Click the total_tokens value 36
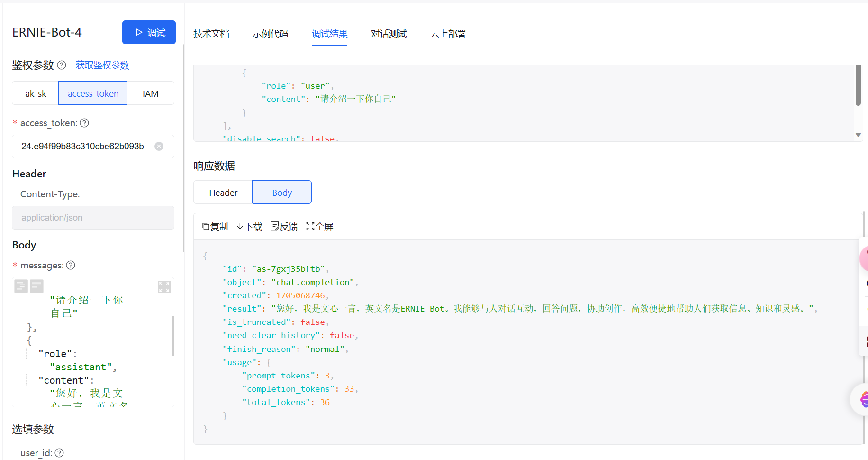868x460 pixels. pos(325,402)
